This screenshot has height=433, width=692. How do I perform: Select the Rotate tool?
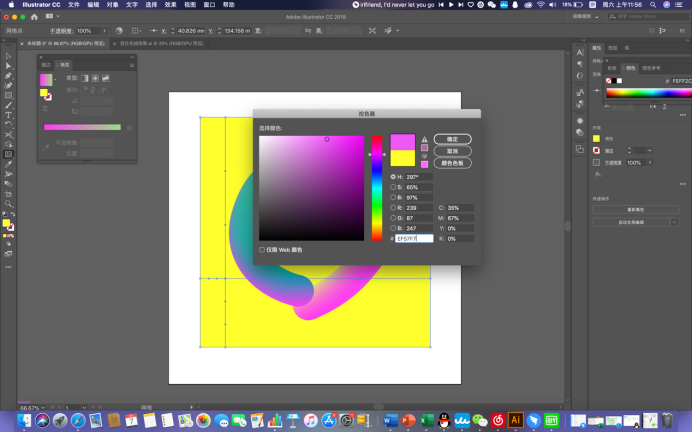pos(8,125)
